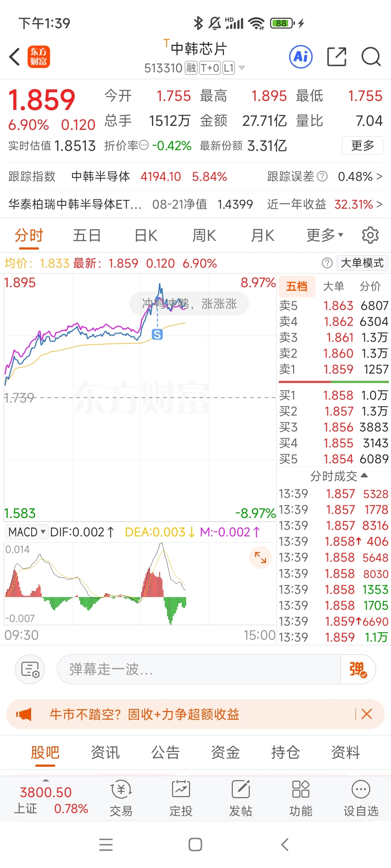Viewport: 391px width, 868px height.
Task: Switch to 资金 tab
Action: pos(226,753)
